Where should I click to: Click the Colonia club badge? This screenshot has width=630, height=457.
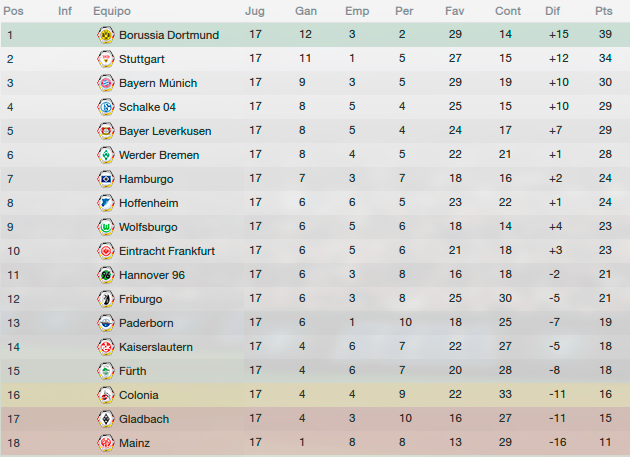point(106,395)
